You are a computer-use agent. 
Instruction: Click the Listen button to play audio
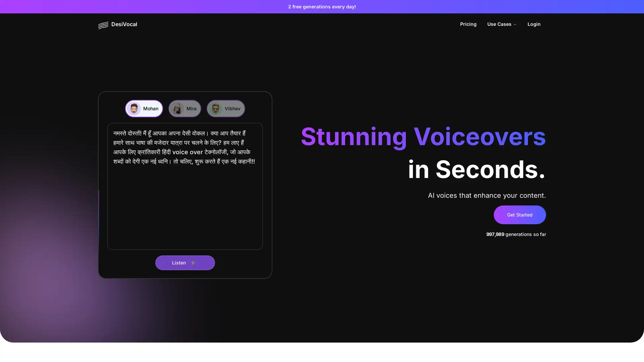[x=185, y=262]
